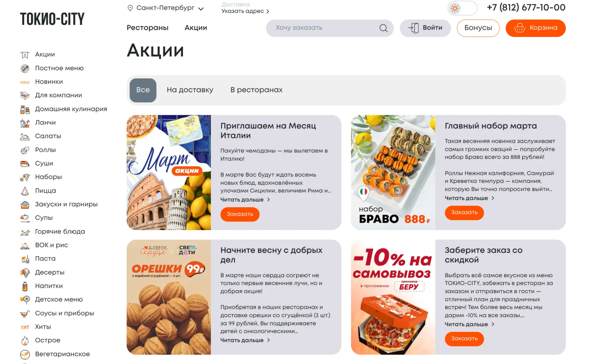
Task: Click the magnifier icon in the search field
Action: (x=383, y=28)
